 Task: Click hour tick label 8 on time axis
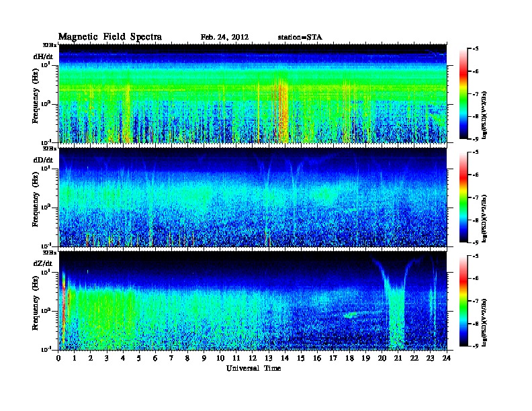point(187,359)
